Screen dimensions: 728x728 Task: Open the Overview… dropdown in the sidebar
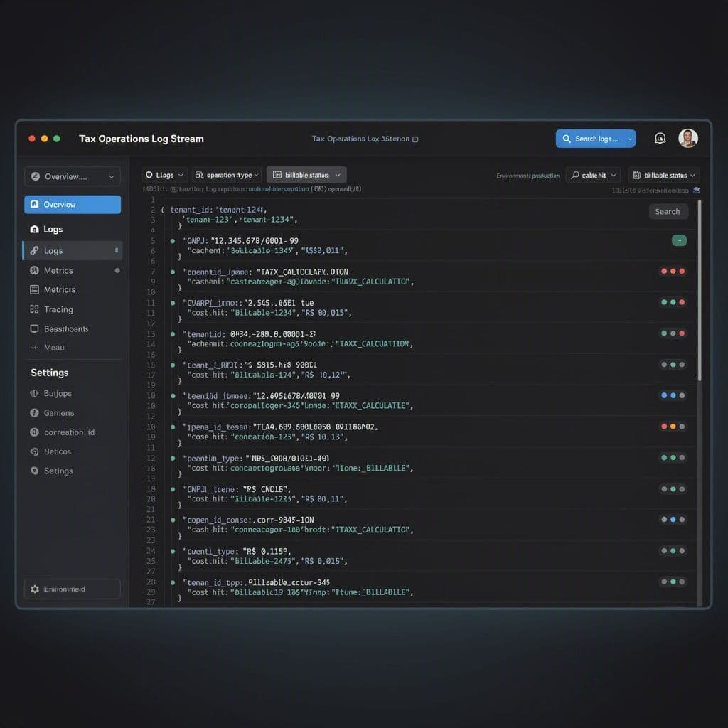(73, 176)
